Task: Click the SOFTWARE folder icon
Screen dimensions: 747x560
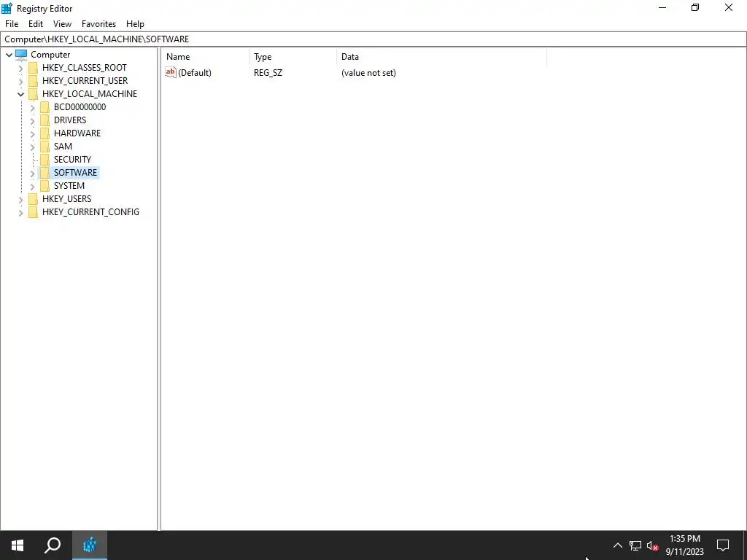Action: pyautogui.click(x=44, y=172)
